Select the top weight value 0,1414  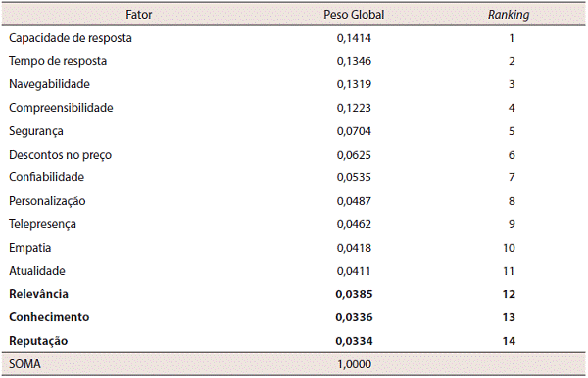point(354,38)
